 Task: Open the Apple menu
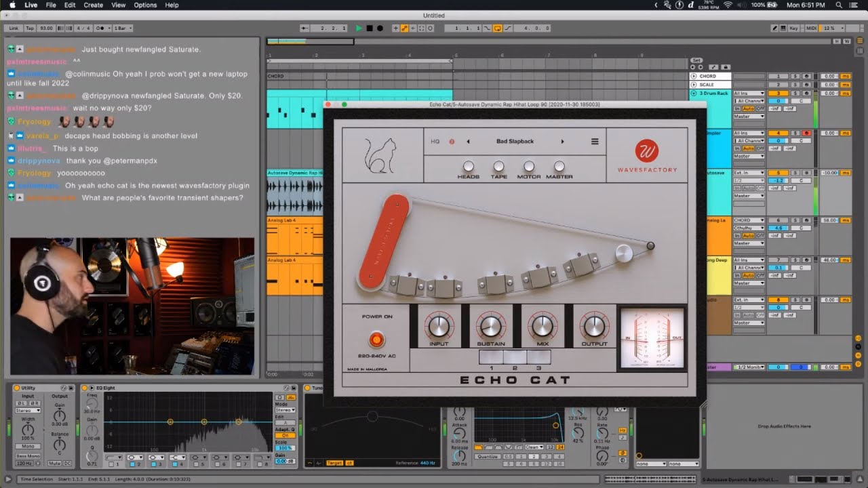[x=12, y=5]
